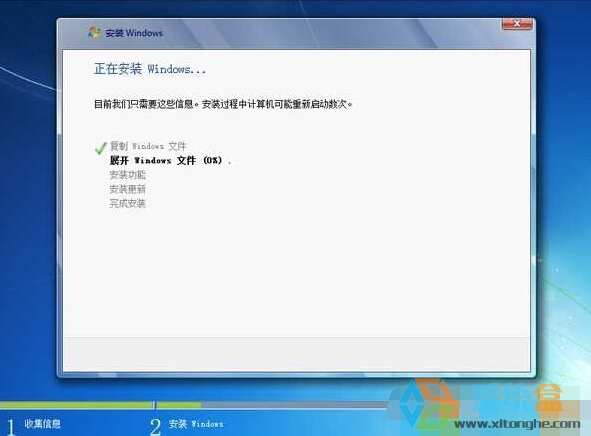Select the 复制 Windows 文件 step
The width and height of the screenshot is (591, 436).
(148, 146)
